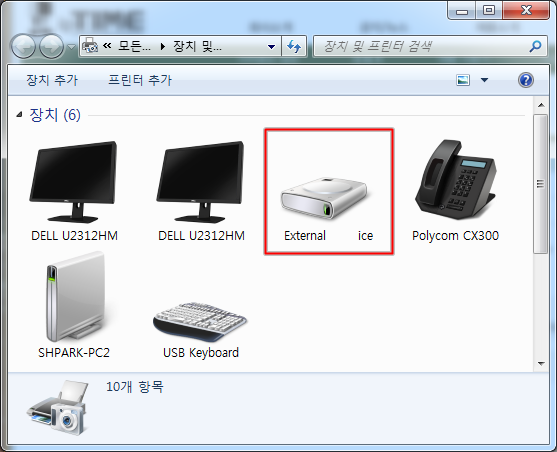Open the recent pages history arrow
This screenshot has height=452, width=557.
point(71,47)
